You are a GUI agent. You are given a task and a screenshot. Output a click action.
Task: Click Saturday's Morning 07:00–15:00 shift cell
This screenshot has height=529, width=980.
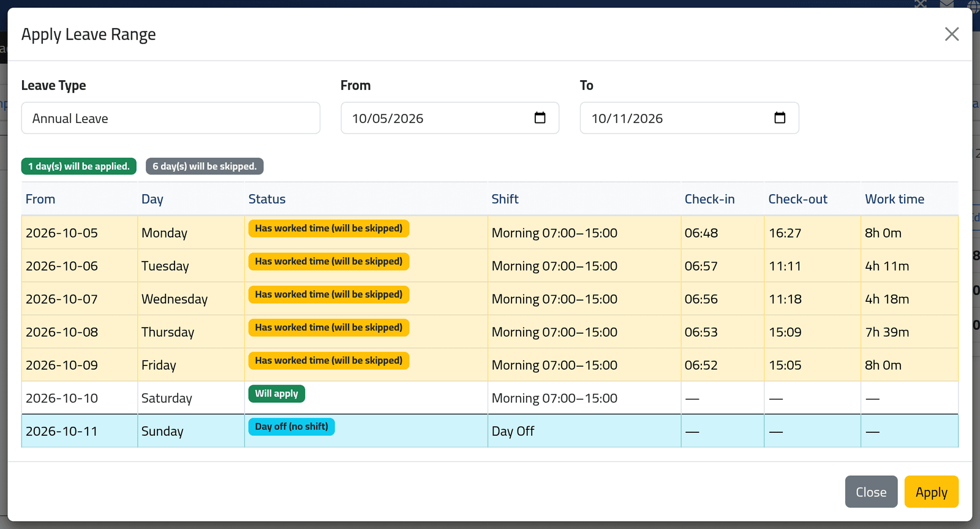tap(584, 398)
